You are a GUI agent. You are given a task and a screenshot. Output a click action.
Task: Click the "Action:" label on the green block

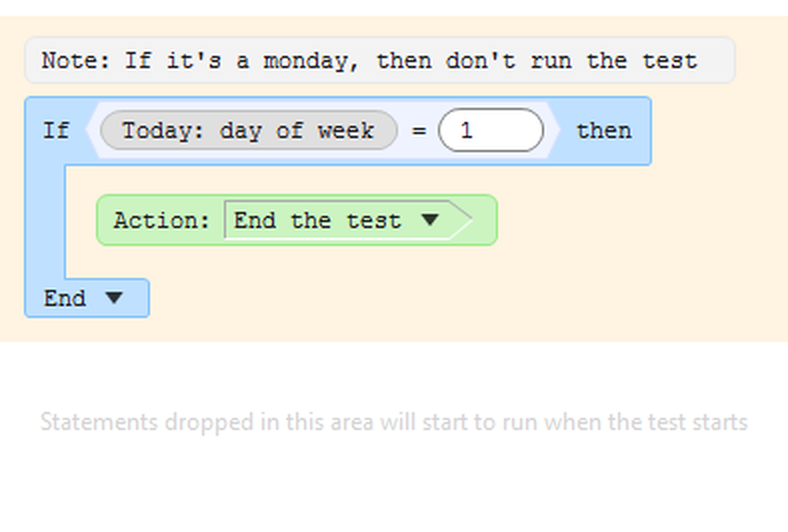(x=162, y=220)
